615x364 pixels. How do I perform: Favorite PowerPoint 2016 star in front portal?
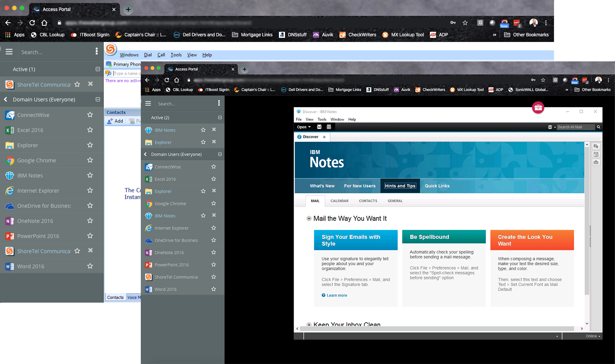click(x=213, y=264)
